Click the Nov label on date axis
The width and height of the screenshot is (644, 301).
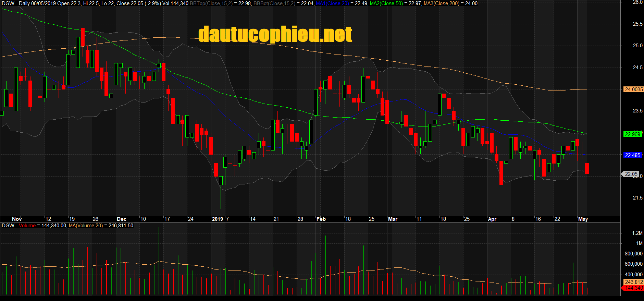(x=17, y=219)
